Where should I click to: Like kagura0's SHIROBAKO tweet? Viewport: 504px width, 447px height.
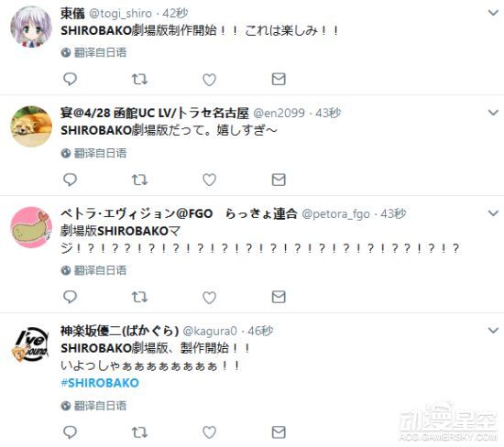pos(209,432)
